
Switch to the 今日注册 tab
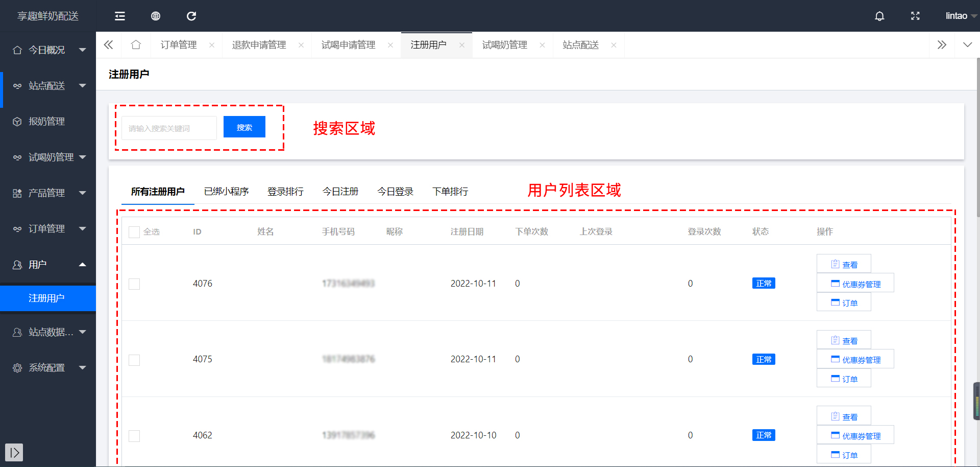click(x=340, y=192)
